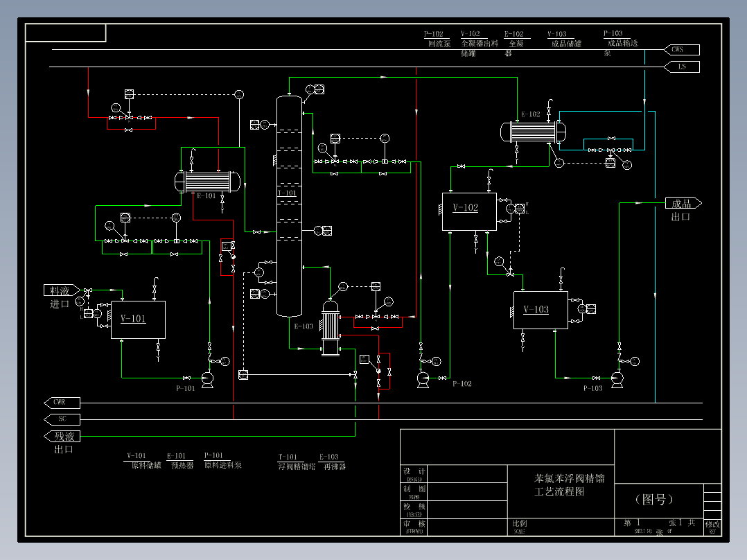The image size is (747, 560).
Task: Select the empty revision box at top-left corner
Action: (66, 33)
